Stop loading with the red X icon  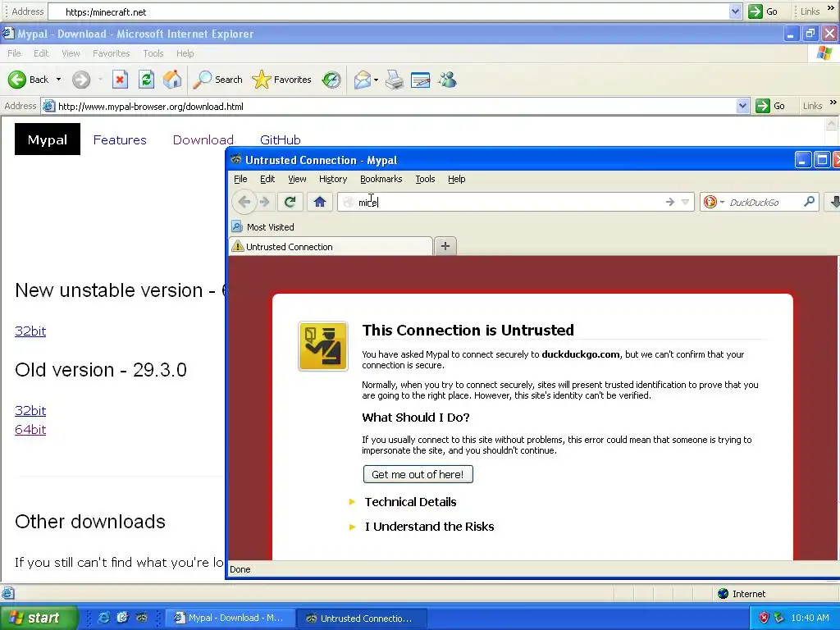click(120, 80)
